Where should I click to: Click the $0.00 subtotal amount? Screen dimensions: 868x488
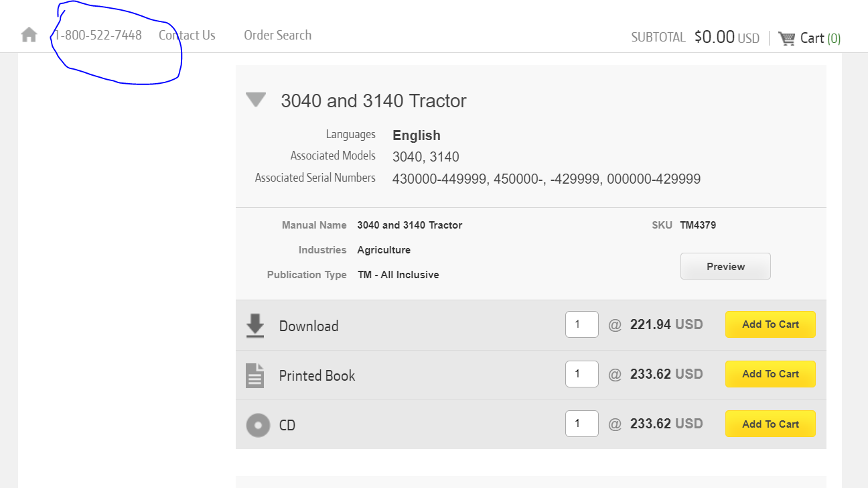[x=714, y=38]
